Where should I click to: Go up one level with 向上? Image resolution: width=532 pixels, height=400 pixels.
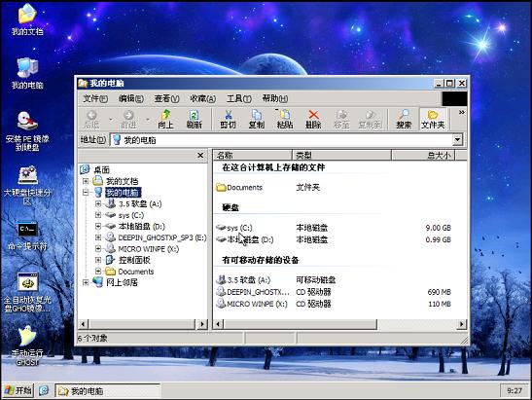165,119
